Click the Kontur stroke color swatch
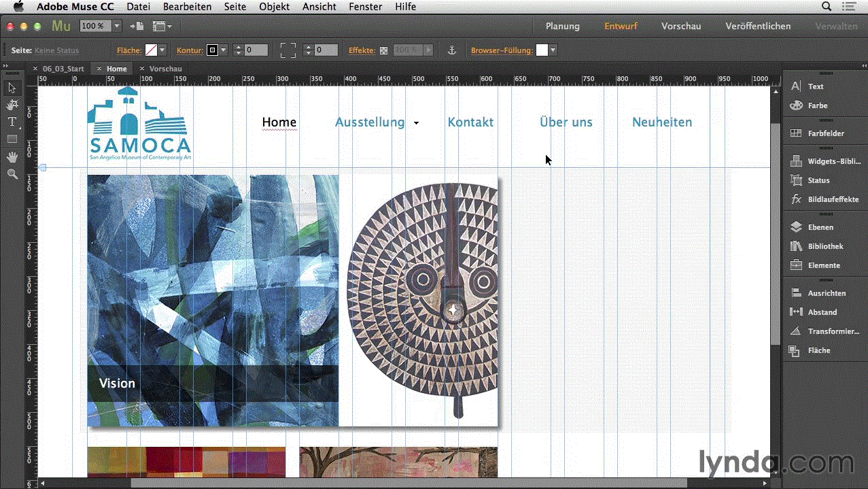The width and height of the screenshot is (868, 489). point(213,50)
